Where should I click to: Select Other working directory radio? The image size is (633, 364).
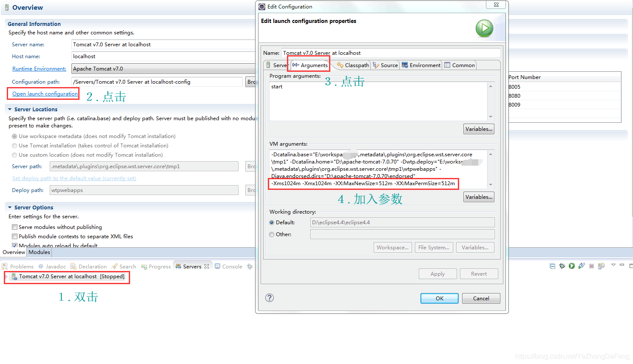click(272, 234)
